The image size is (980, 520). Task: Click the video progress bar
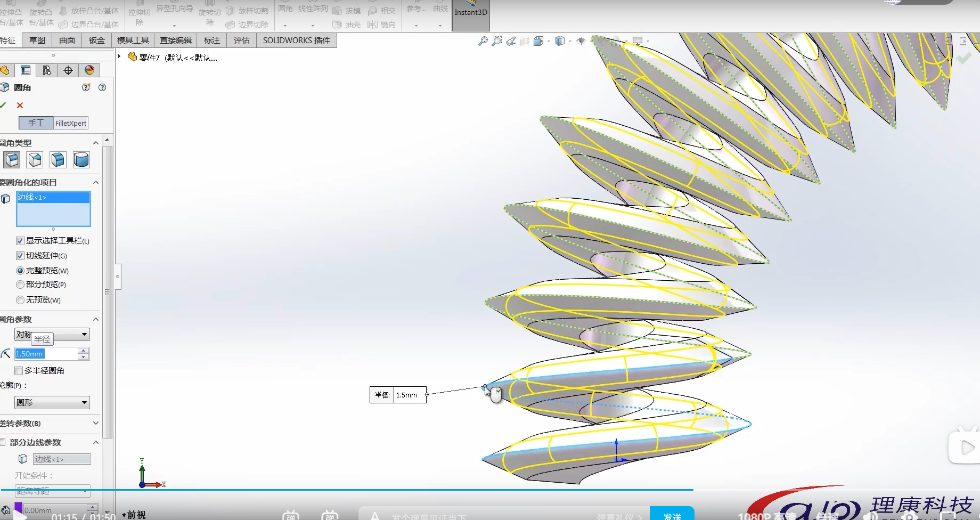coord(490,490)
